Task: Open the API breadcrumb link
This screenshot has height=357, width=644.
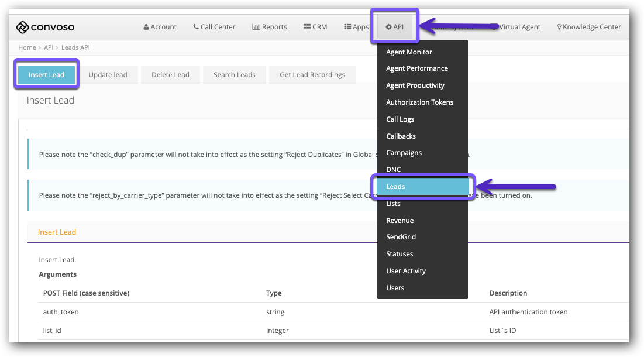Action: pyautogui.click(x=49, y=47)
